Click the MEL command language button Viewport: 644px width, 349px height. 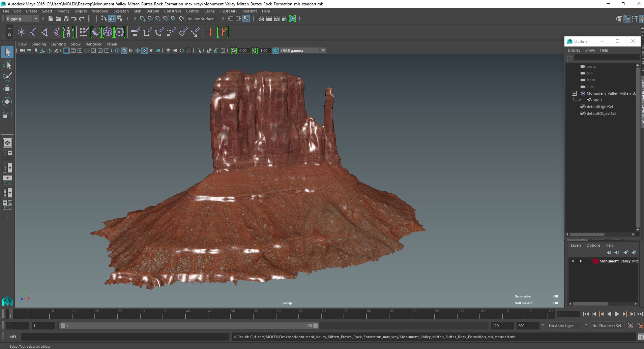coord(13,337)
